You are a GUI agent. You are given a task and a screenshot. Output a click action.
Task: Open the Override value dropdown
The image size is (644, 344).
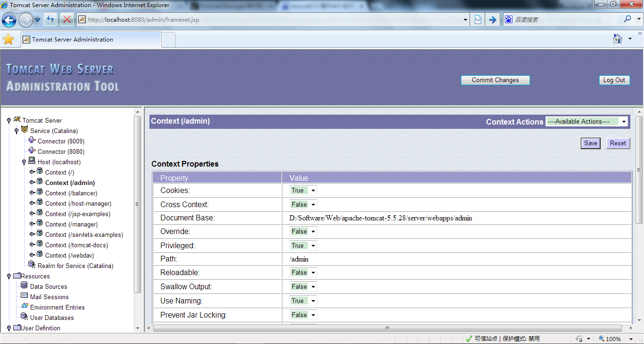(303, 232)
